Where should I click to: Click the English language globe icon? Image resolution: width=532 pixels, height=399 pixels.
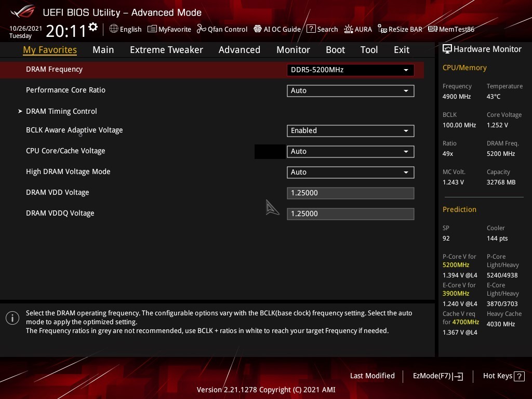114,29
